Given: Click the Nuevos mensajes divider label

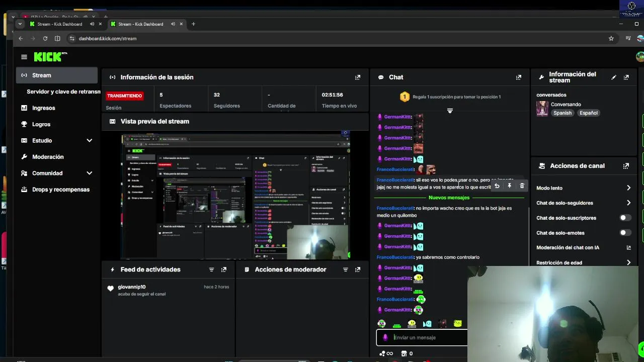Looking at the screenshot, I should pos(449,198).
